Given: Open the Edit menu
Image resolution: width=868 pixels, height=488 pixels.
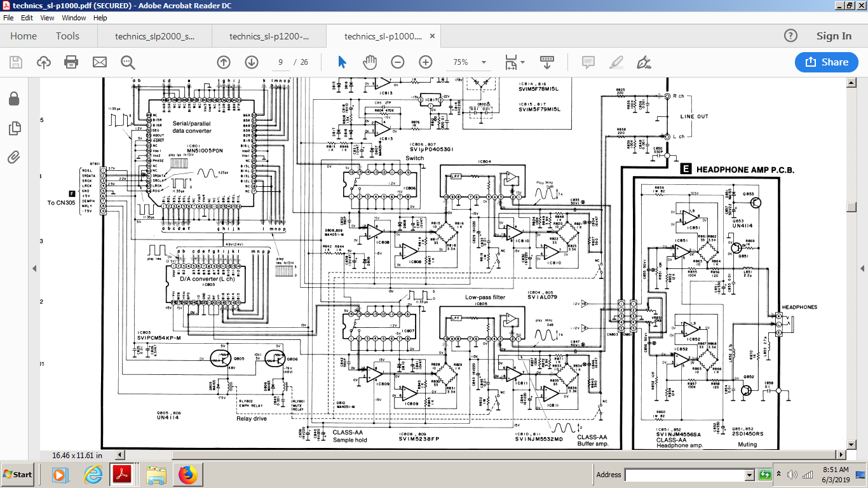Looking at the screenshot, I should (27, 18).
